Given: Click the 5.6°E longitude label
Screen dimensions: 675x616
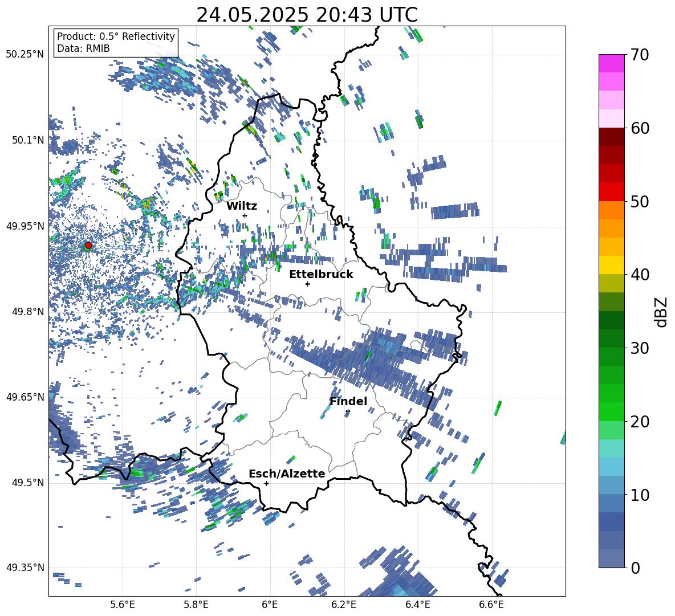Looking at the screenshot, I should [123, 605].
